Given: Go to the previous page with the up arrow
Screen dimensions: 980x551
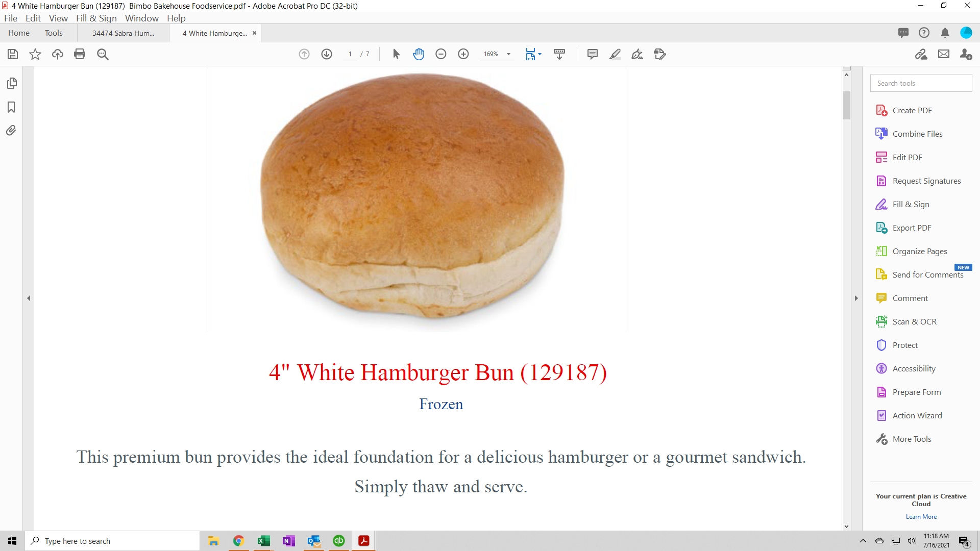Looking at the screenshot, I should [x=304, y=54].
